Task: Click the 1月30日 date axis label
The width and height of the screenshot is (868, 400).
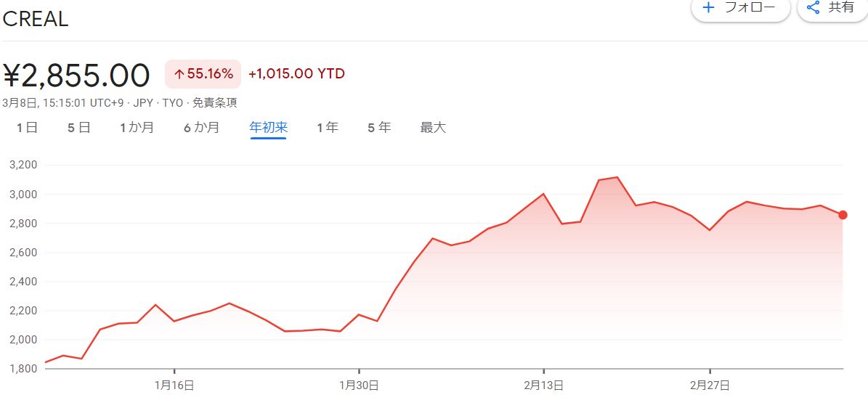Action: [x=360, y=385]
